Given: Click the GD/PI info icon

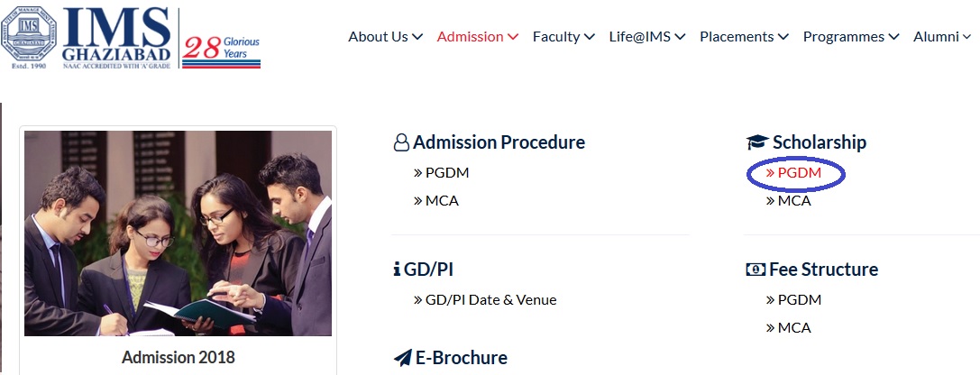Looking at the screenshot, I should [397, 270].
